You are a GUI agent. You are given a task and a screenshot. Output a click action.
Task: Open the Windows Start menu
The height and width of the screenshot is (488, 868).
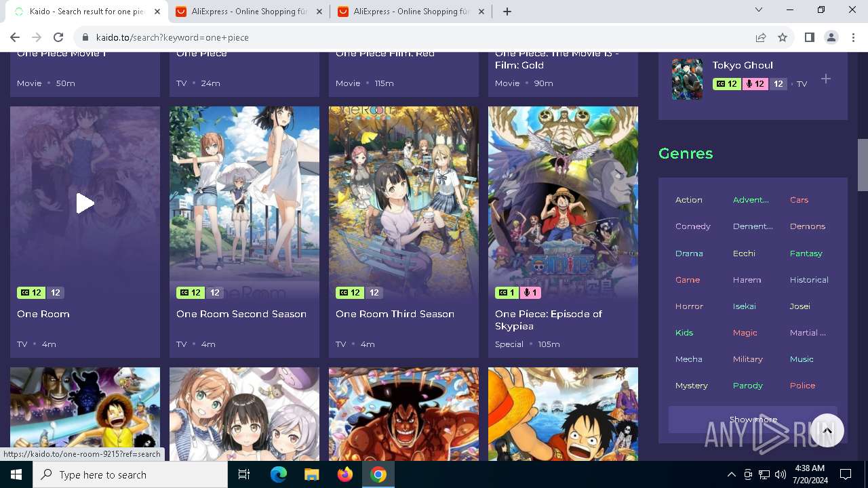click(16, 474)
